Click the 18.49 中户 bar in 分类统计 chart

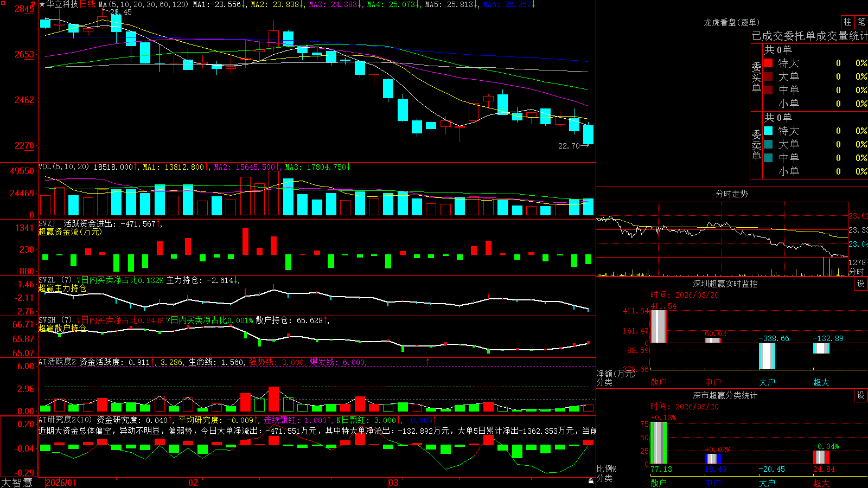[x=713, y=459]
